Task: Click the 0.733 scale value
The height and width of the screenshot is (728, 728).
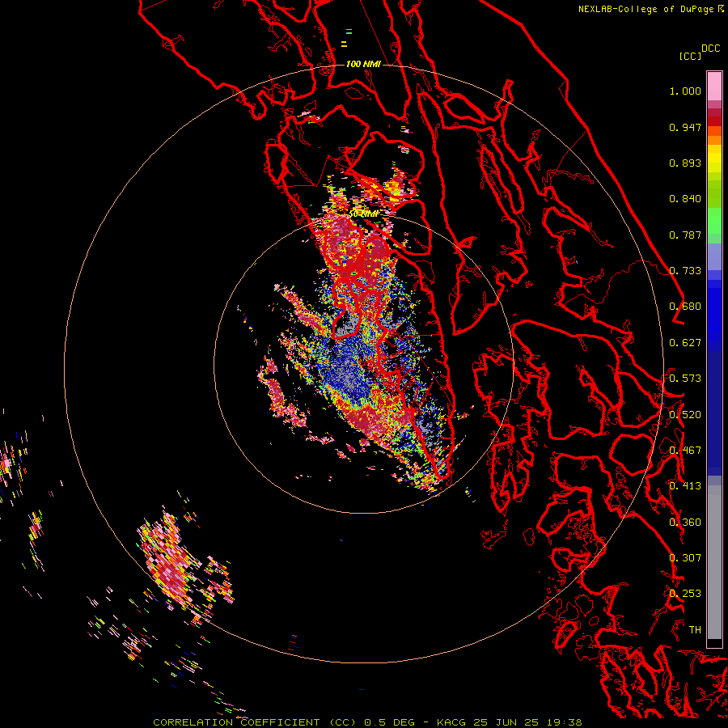Action: [685, 271]
